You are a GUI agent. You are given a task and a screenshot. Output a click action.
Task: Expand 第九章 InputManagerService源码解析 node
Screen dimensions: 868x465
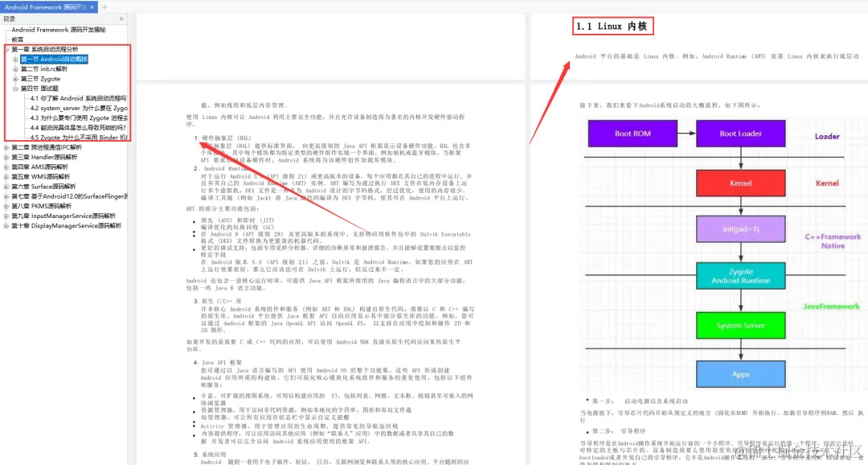point(6,216)
